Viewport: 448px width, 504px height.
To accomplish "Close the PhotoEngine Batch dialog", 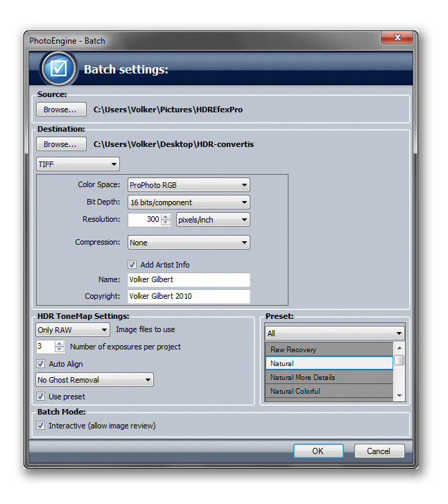I will tap(397, 37).
